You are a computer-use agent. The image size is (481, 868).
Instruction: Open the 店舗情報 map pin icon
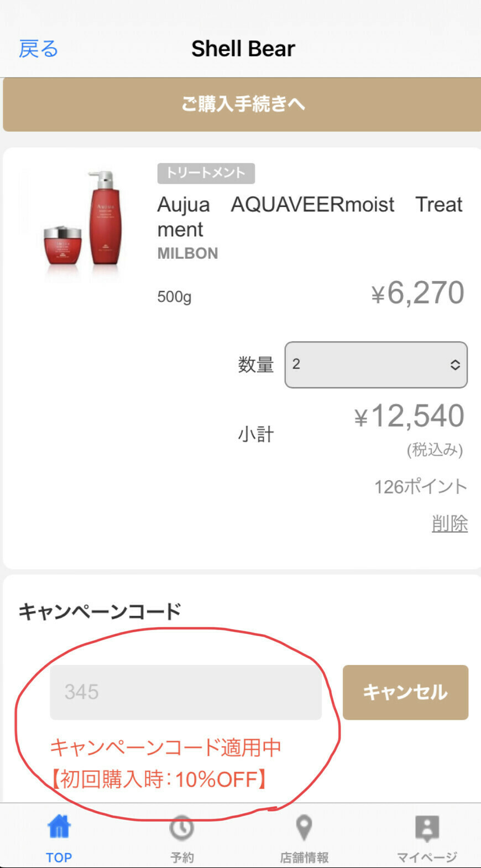pos(304,828)
